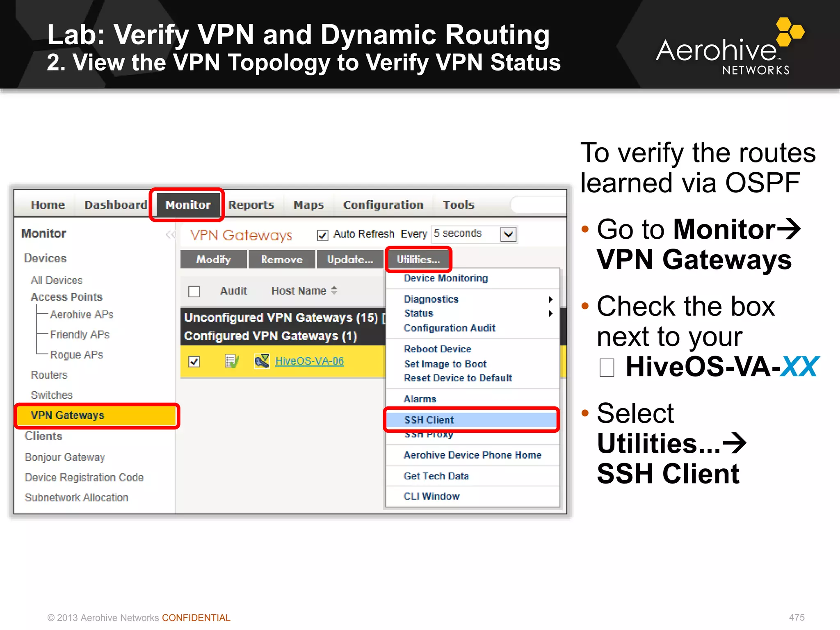Go to the Reports tab
This screenshot has width=840, height=630.
[251, 205]
